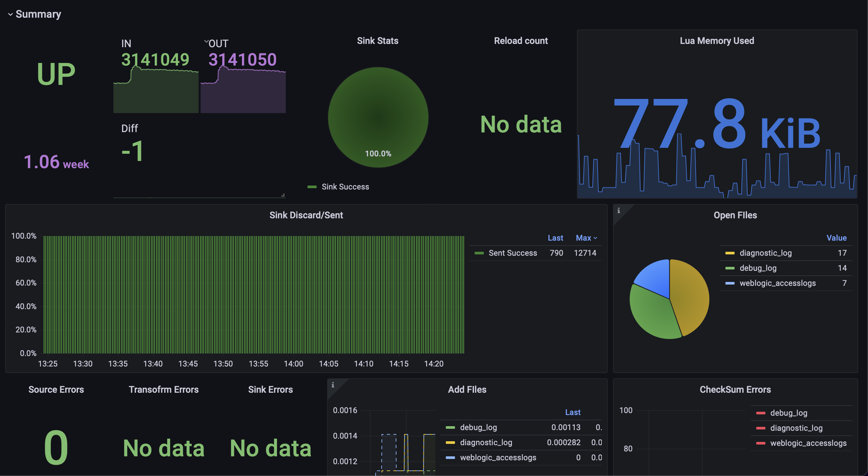Open the OUT panel dropdown chevron

coord(206,41)
